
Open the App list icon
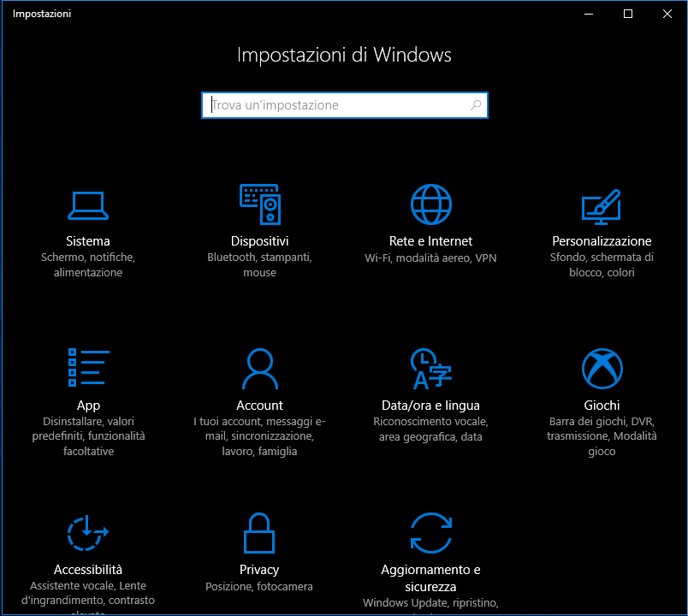click(89, 368)
